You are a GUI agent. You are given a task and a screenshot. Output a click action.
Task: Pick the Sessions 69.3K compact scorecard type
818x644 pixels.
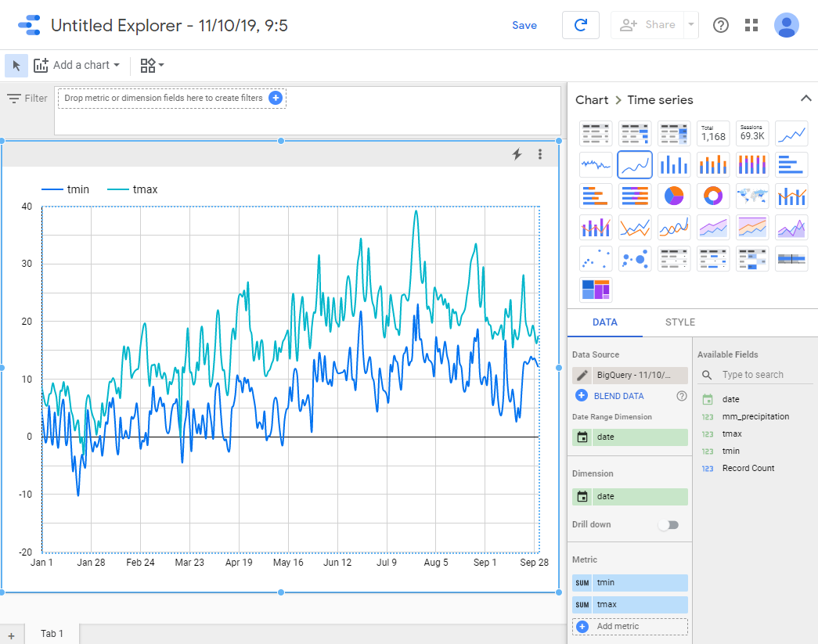point(751,134)
